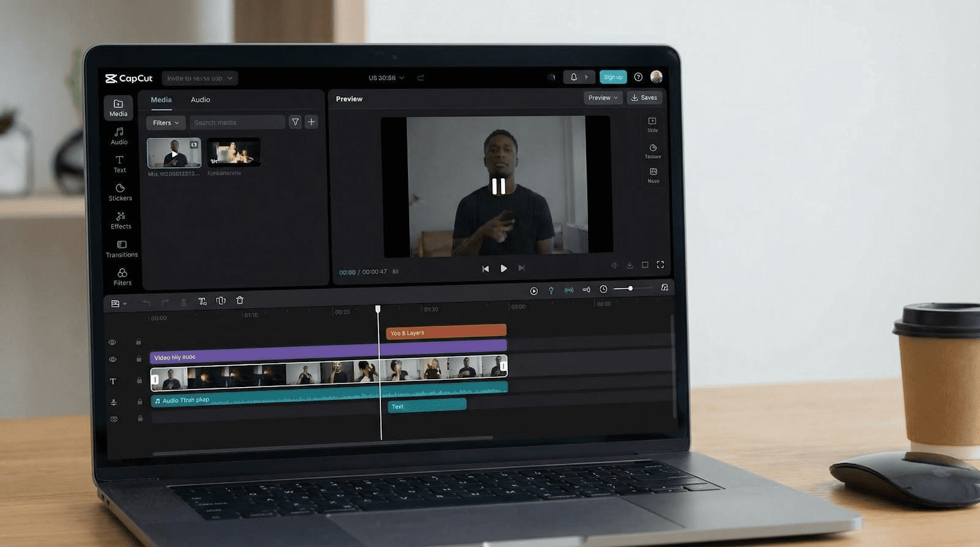Click the download icon below preview
980x547 pixels.
pyautogui.click(x=630, y=265)
